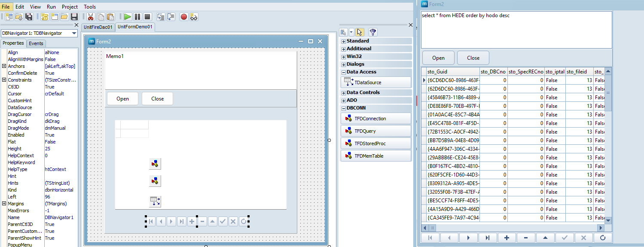Open the DBNavigator1 component selector dropdown
This screenshot has width=644, height=247.
(x=74, y=33)
